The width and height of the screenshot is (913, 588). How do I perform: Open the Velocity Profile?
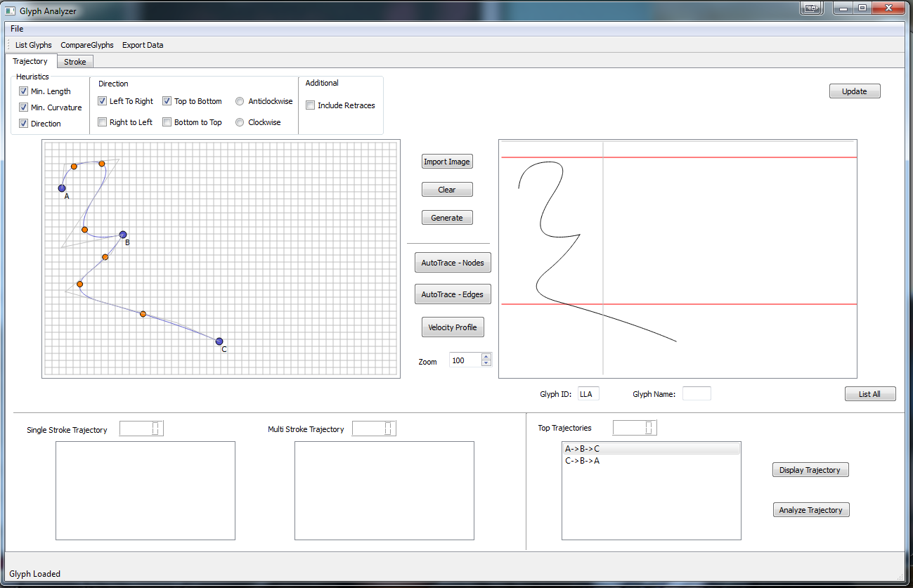(453, 327)
